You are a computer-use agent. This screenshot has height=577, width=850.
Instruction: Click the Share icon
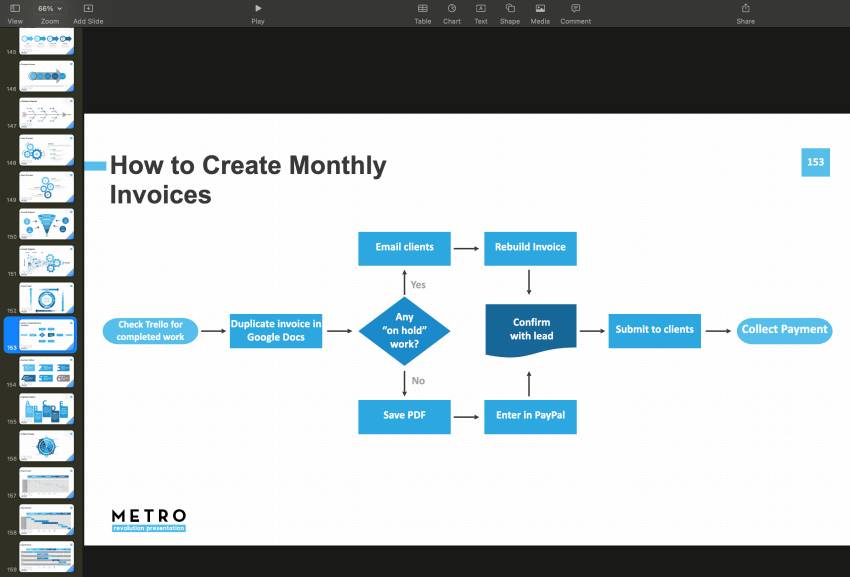tap(746, 8)
